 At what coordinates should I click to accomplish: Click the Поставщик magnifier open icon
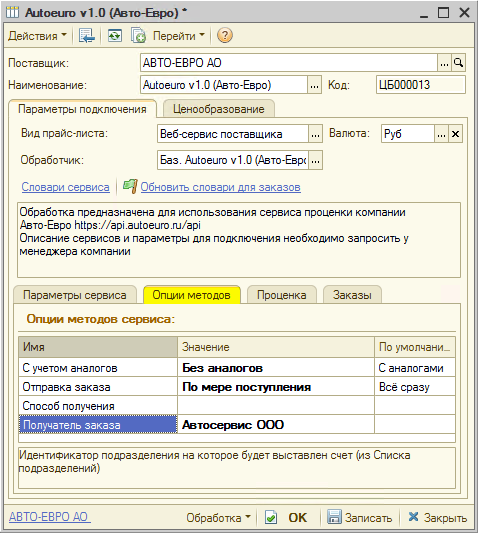point(458,63)
